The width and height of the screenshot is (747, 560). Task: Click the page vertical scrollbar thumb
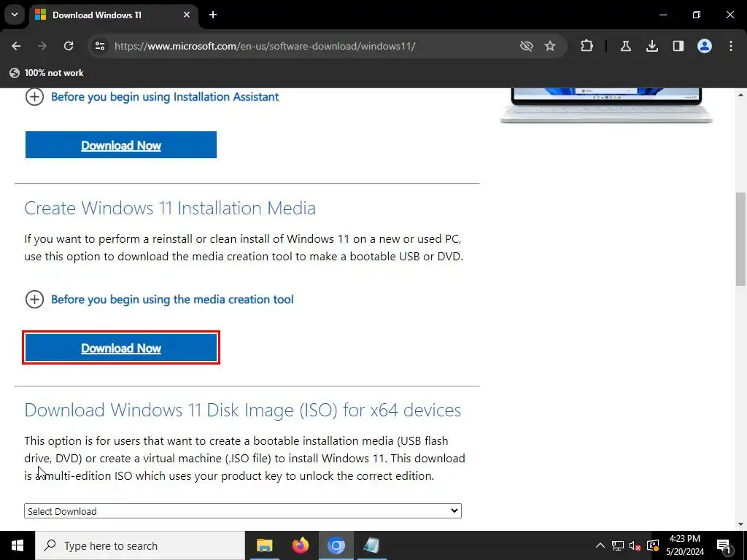[741, 238]
